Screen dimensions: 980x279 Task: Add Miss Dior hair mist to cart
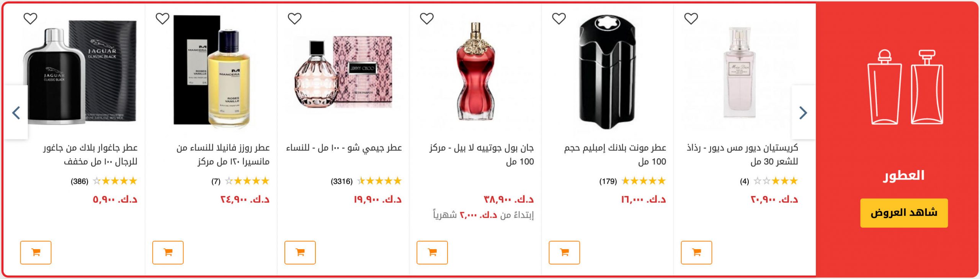(696, 252)
